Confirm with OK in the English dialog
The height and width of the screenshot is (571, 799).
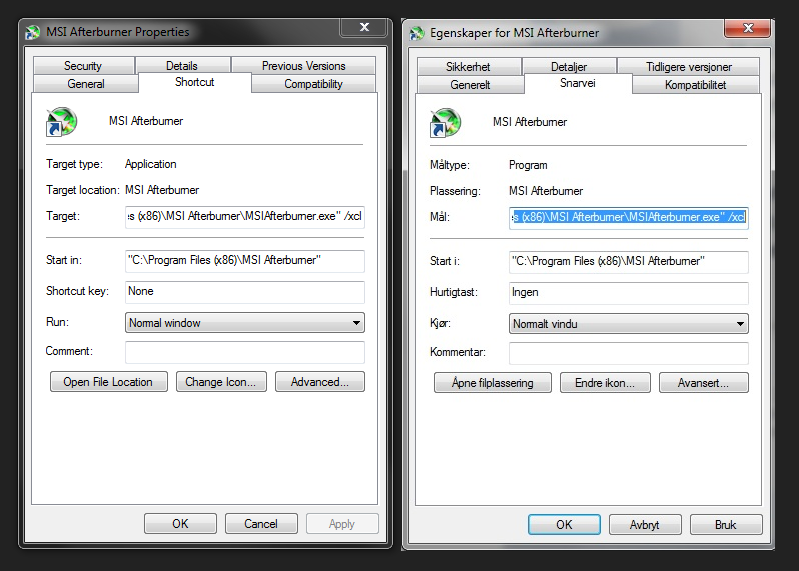tap(180, 524)
